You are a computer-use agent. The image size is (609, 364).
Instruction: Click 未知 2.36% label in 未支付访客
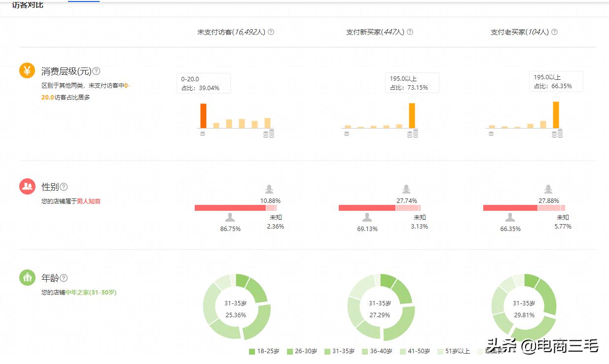click(276, 222)
